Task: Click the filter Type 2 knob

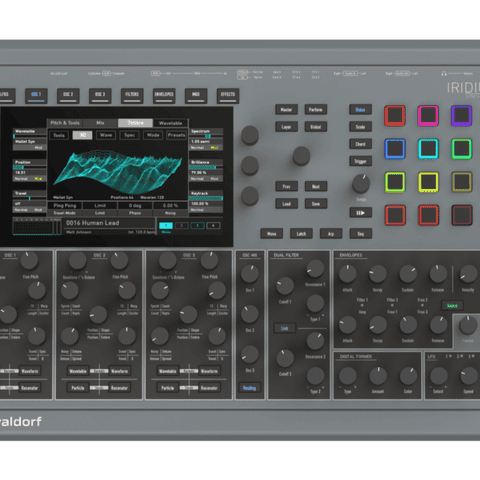Action: click(x=315, y=376)
